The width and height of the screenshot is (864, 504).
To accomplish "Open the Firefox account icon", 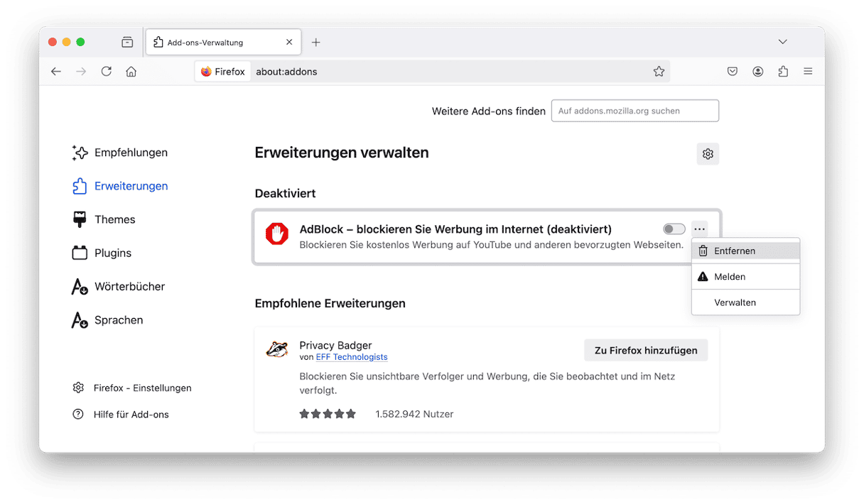I will point(758,72).
